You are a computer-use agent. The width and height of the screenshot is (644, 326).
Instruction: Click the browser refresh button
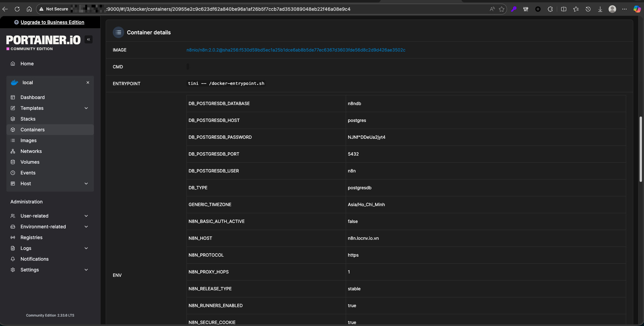17,9
